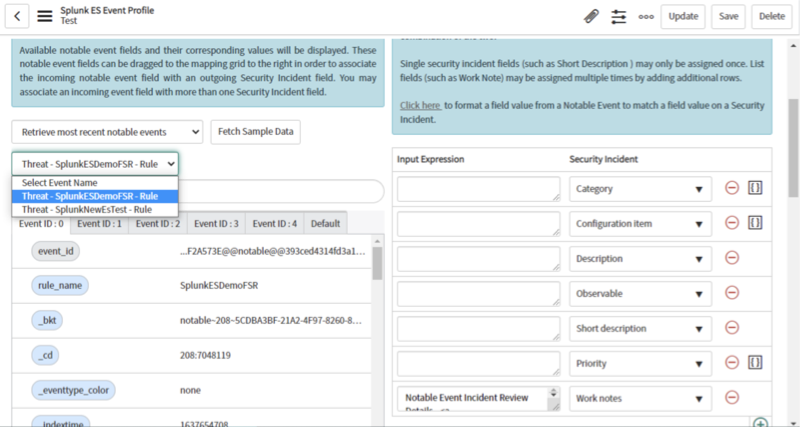Collapse the event name dropdown box
Screen dimensions: 800x427
pyautogui.click(x=95, y=164)
